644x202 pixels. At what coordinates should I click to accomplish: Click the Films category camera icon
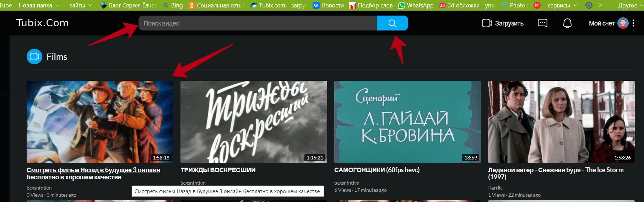(x=34, y=57)
